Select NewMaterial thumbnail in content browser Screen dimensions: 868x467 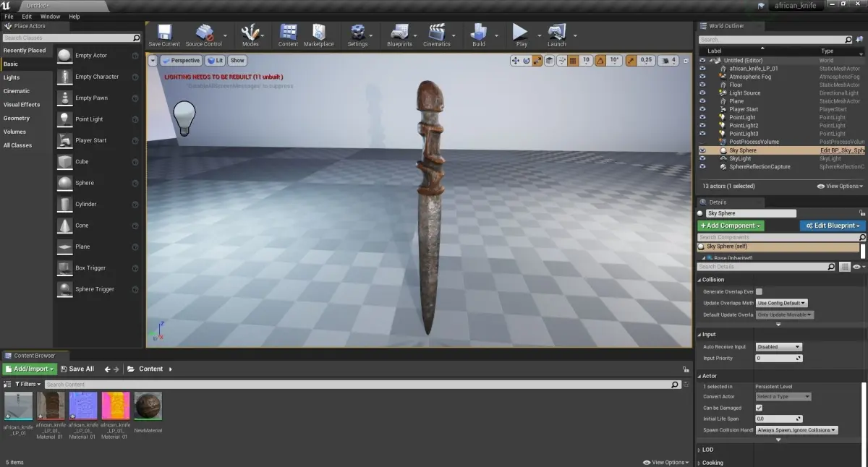tap(148, 406)
